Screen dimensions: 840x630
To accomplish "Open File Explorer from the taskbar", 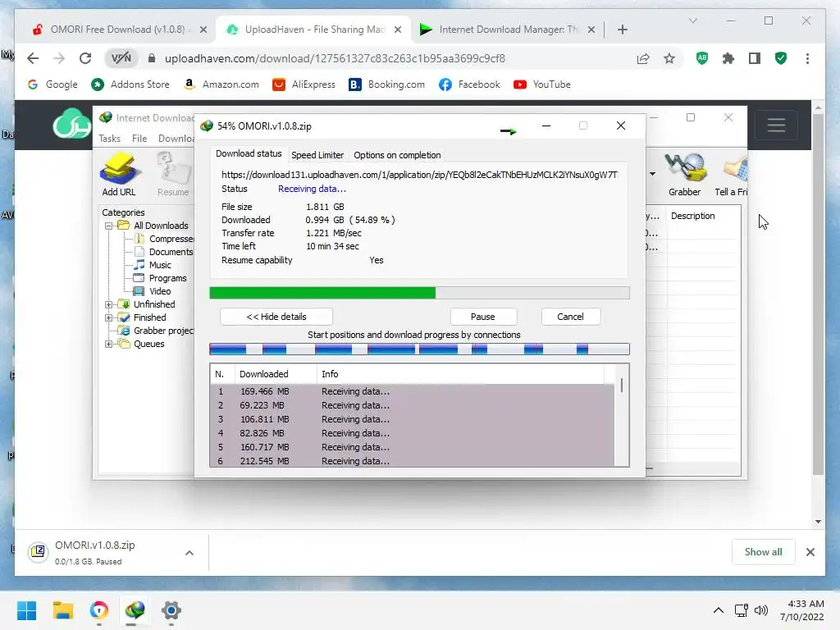I will click(x=62, y=610).
